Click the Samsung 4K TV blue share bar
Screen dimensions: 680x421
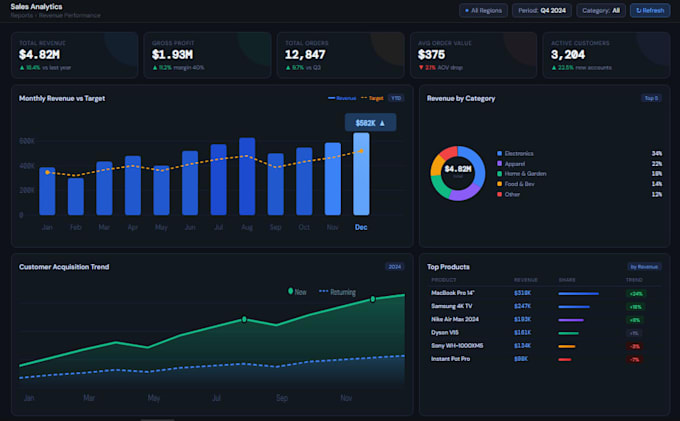point(574,307)
